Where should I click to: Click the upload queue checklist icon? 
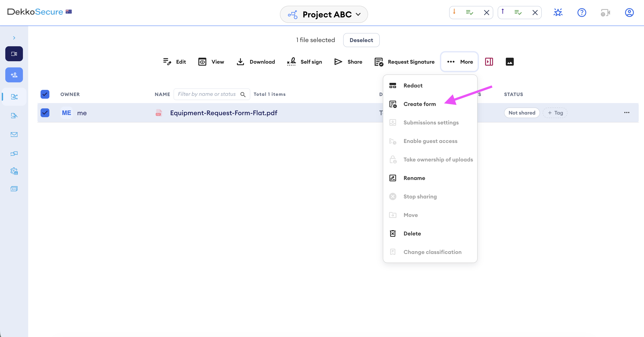click(518, 12)
